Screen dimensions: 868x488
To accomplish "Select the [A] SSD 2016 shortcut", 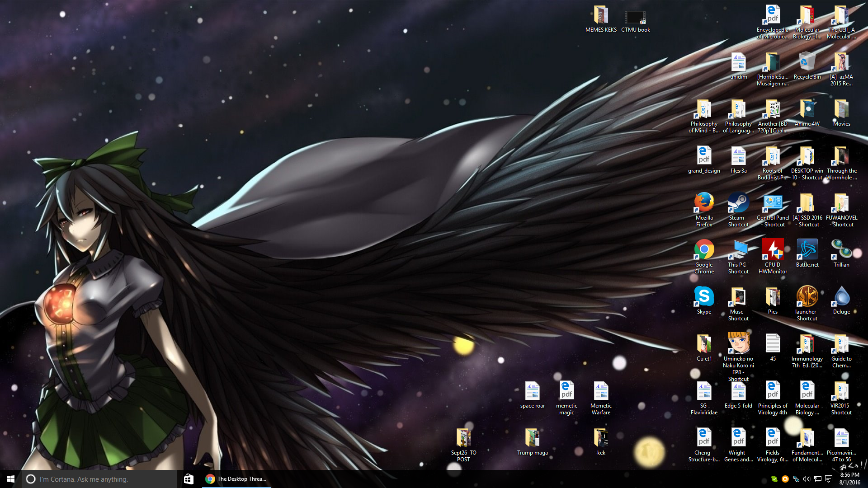I will tap(807, 210).
